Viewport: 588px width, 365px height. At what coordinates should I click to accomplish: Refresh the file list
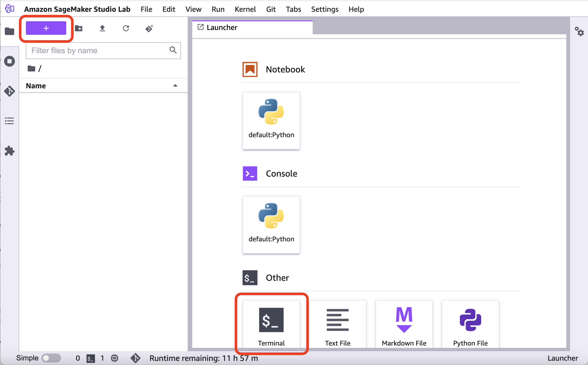pyautogui.click(x=126, y=28)
